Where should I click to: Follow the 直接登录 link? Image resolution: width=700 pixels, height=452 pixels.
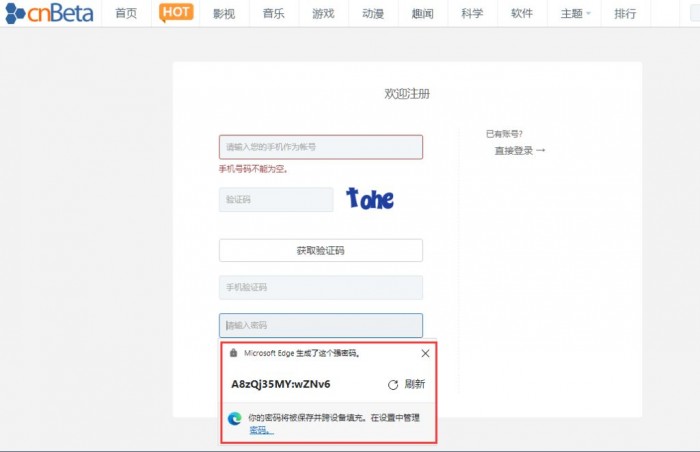(519, 150)
